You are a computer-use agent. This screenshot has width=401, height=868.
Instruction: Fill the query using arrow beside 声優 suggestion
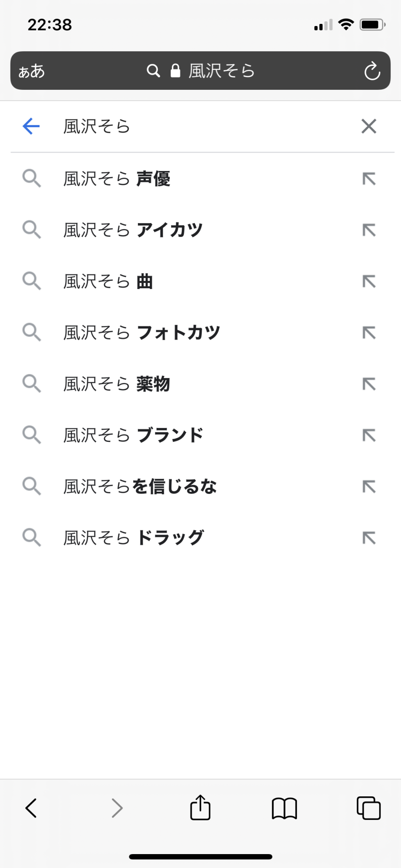pos(368,179)
